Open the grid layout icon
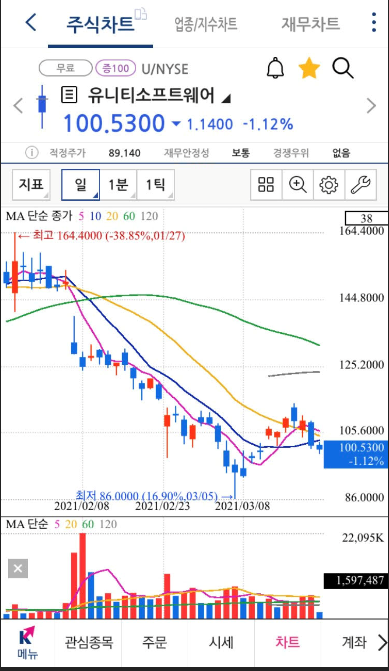Viewport: 389px width, 671px height. click(x=266, y=185)
